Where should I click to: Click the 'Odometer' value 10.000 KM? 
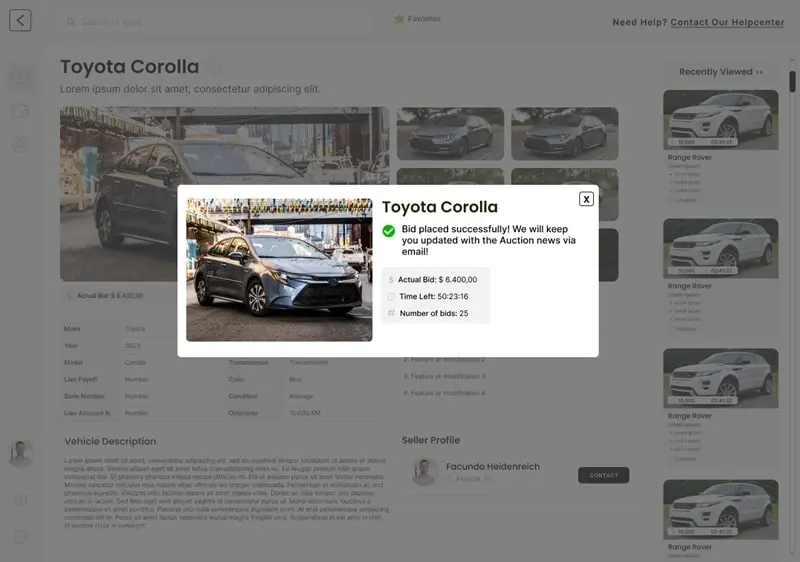305,413
